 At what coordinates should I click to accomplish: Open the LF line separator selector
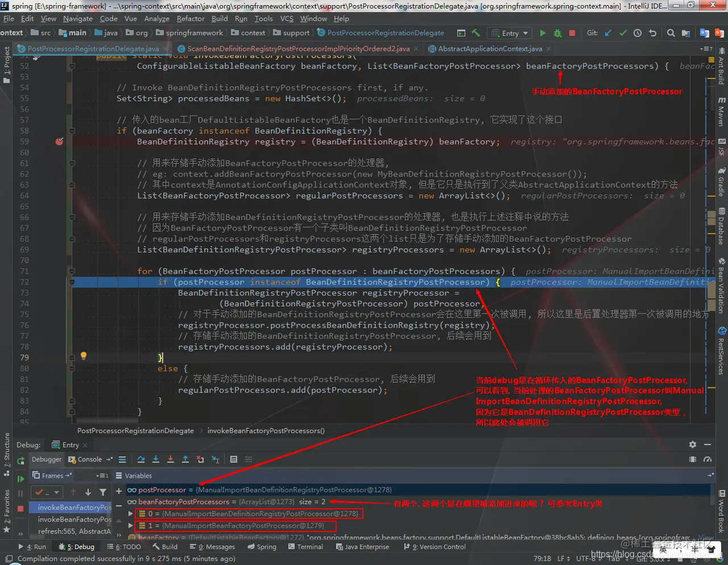coord(563,559)
